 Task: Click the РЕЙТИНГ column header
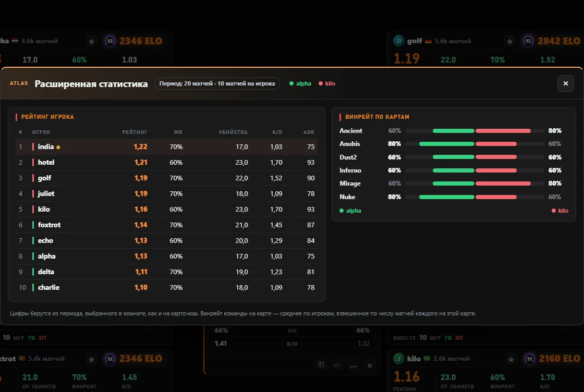135,132
